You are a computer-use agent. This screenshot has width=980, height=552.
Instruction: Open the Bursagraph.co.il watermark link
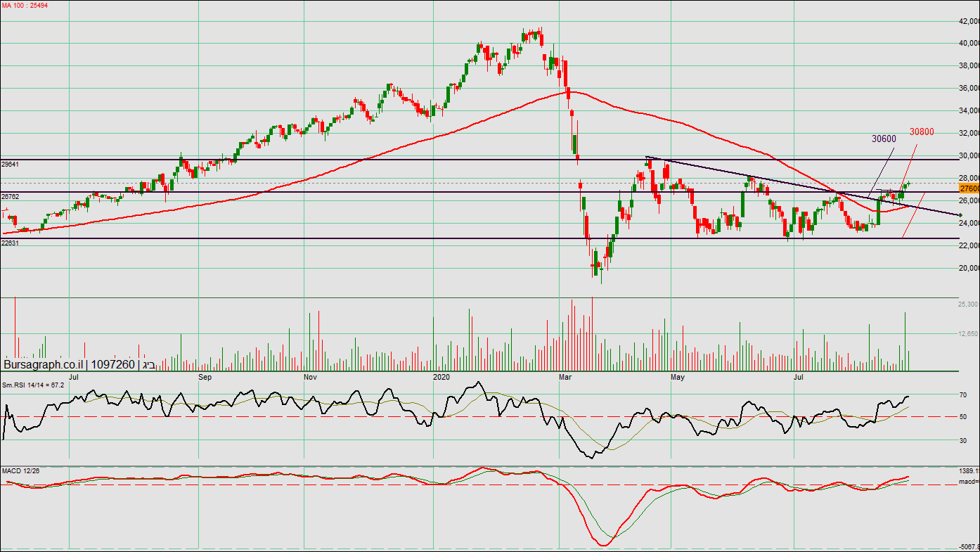(44, 365)
